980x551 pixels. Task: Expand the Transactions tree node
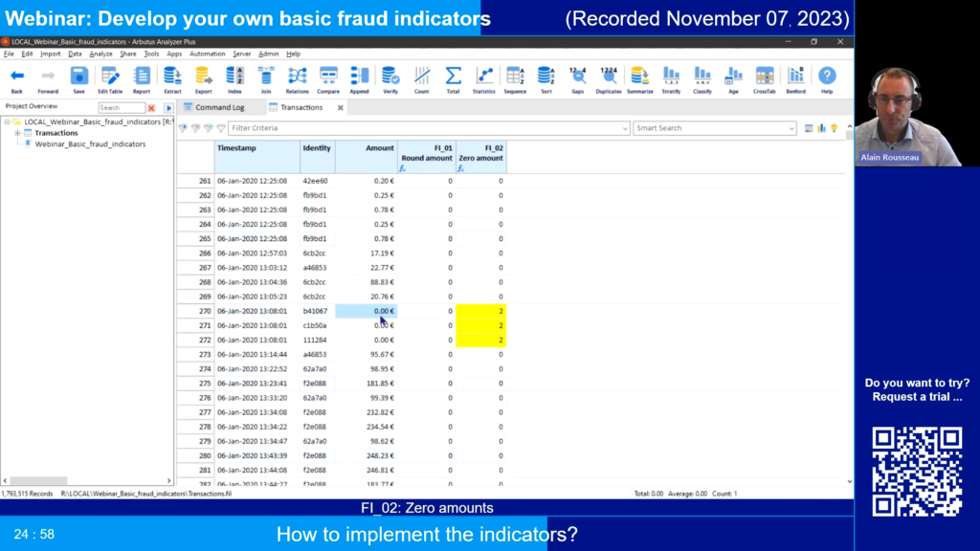[x=17, y=133]
